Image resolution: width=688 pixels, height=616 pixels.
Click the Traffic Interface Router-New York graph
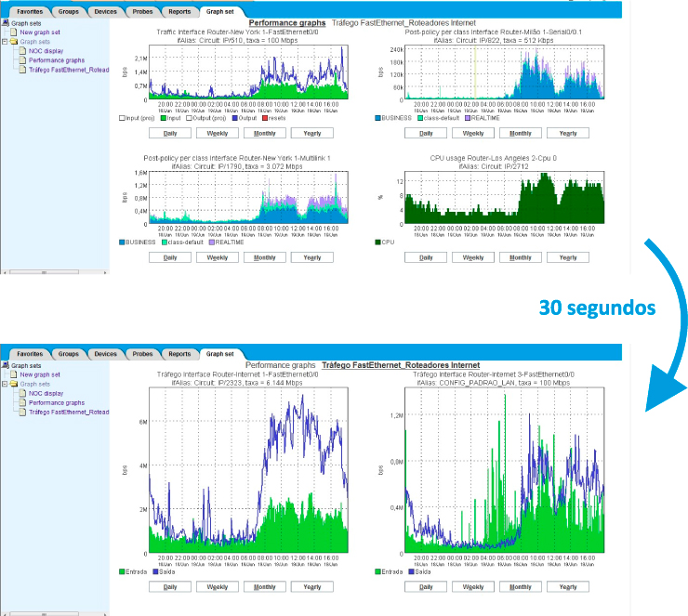[248, 72]
